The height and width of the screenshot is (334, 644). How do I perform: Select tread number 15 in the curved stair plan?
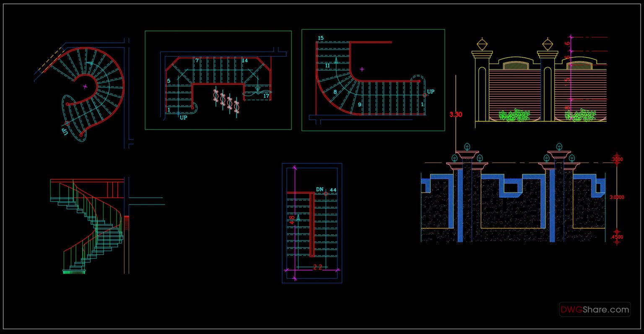click(x=321, y=38)
